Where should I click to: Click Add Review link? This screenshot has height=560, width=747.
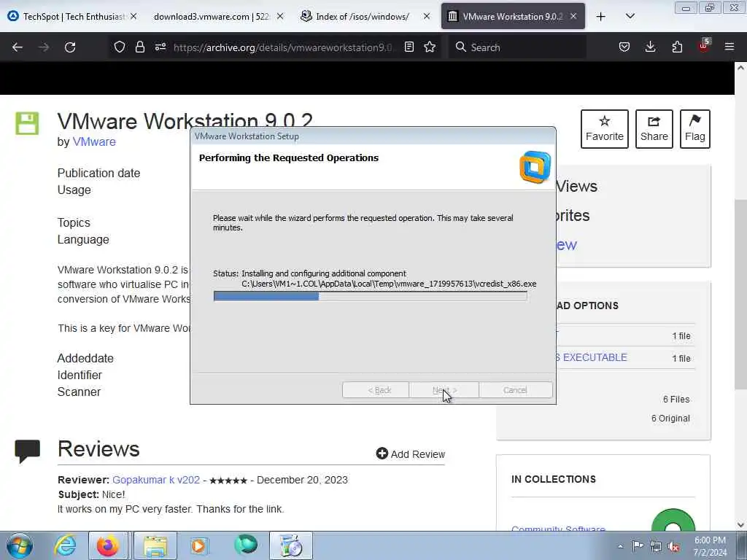(410, 454)
